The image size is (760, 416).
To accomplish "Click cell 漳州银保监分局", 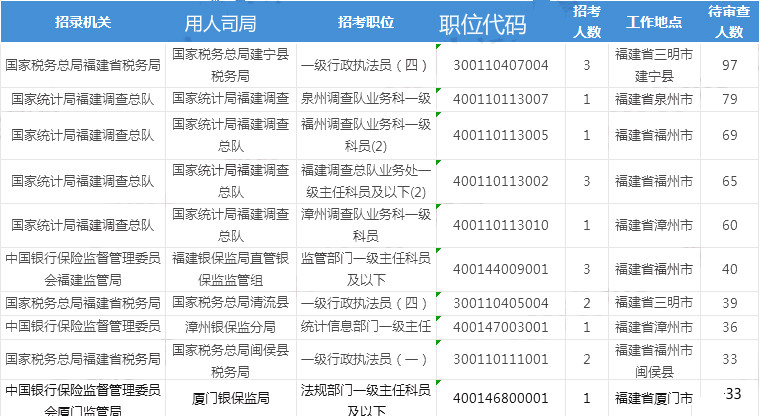I will coord(231,327).
